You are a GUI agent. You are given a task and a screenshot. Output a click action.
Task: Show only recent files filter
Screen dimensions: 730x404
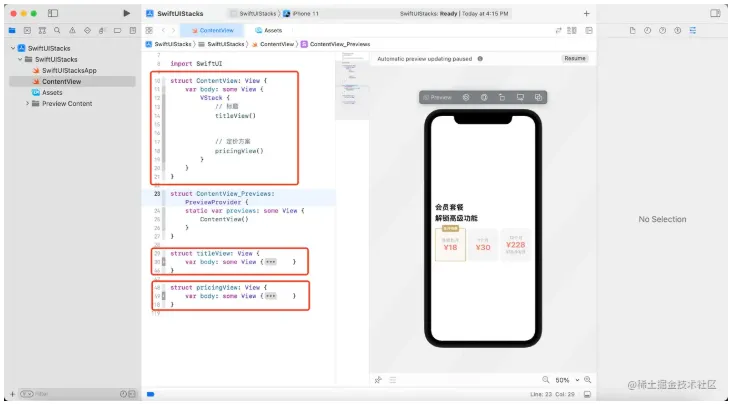click(x=123, y=394)
